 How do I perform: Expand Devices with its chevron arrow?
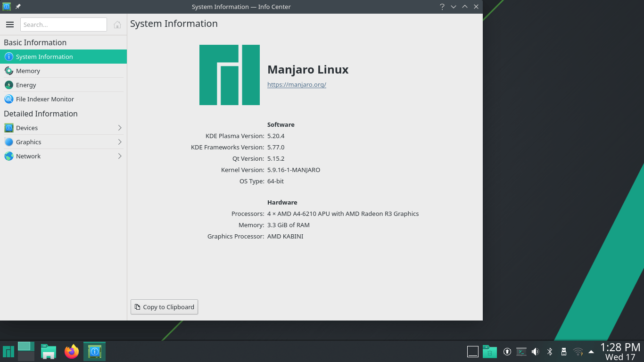[x=120, y=128]
